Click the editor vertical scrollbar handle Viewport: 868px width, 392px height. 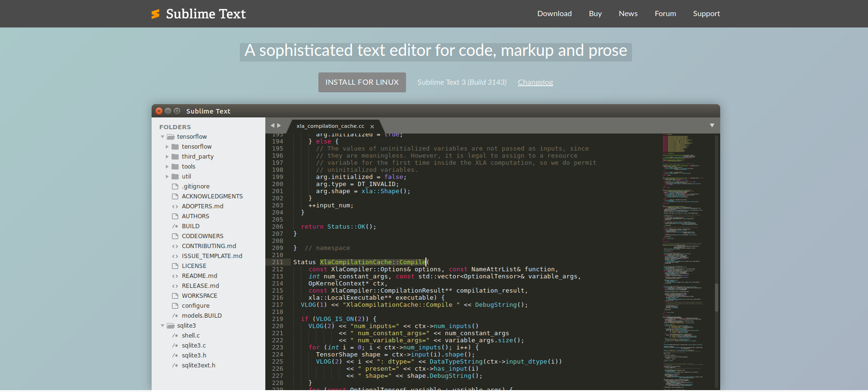tap(716, 297)
